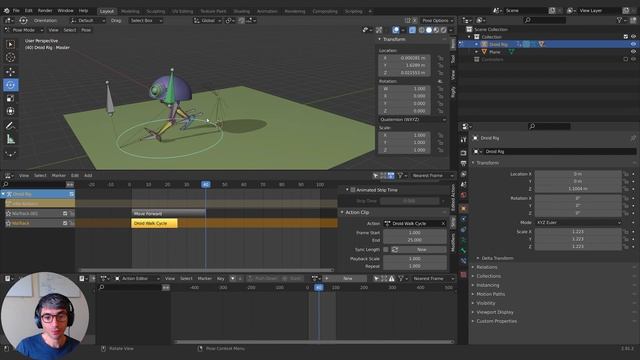Toggle mute checkbox on NlaTrack
Screen dimensions: 640x360
point(65,223)
